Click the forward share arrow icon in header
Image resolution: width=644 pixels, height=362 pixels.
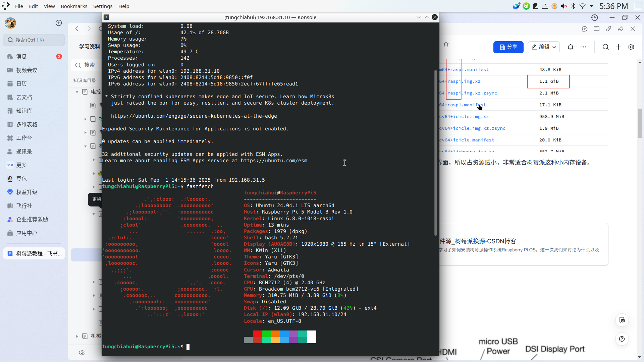(x=621, y=29)
